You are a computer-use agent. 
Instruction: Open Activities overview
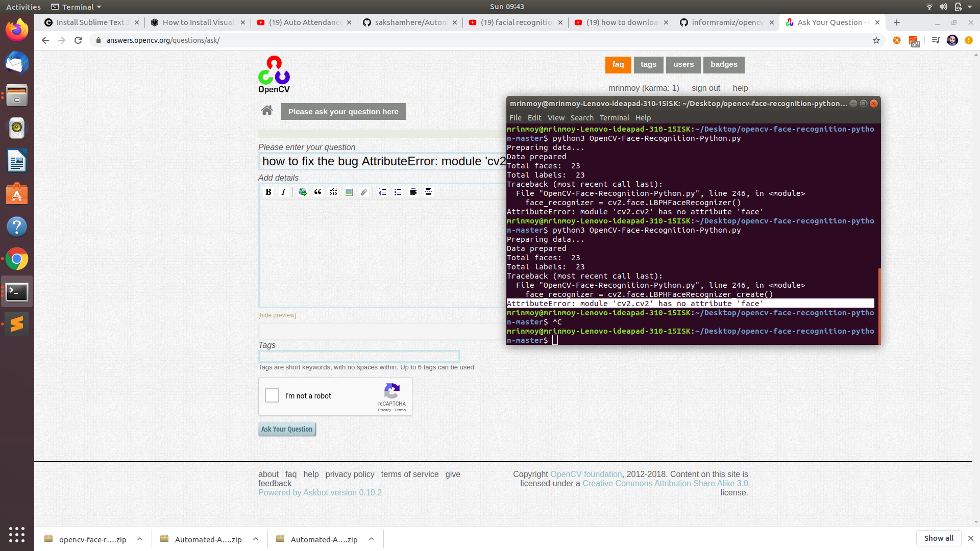click(x=23, y=7)
